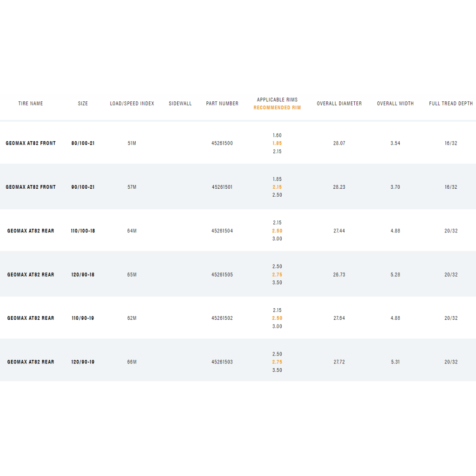Click part number 45261502

(x=222, y=318)
